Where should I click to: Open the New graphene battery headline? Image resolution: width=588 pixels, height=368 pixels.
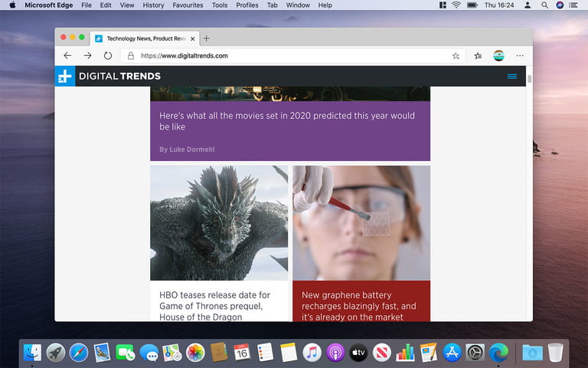pyautogui.click(x=359, y=306)
